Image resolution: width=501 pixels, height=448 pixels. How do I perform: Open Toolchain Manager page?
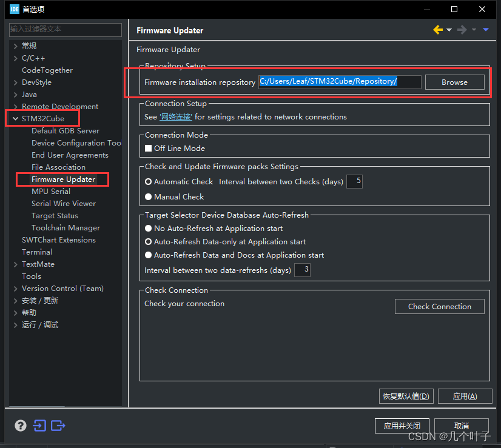(66, 228)
